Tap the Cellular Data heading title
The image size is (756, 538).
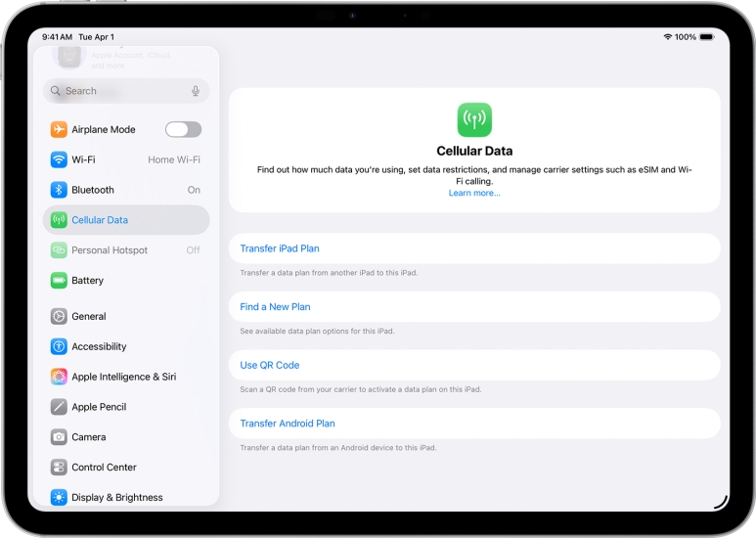point(474,151)
